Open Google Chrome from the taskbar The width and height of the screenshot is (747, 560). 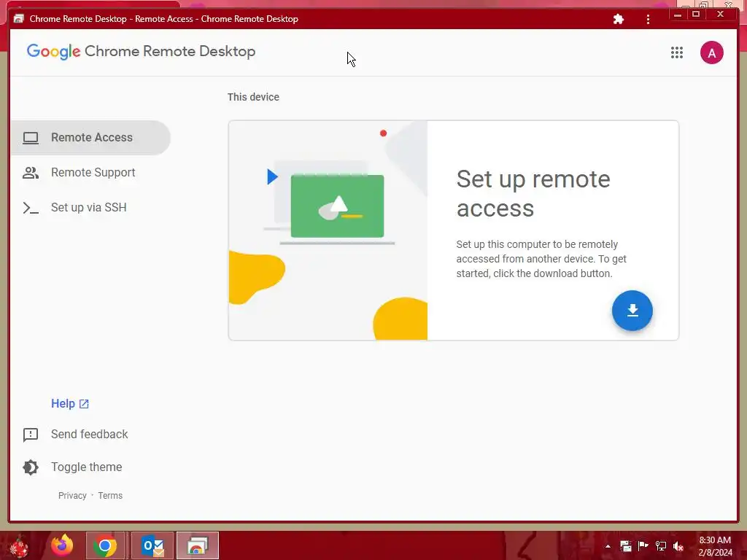coord(105,545)
